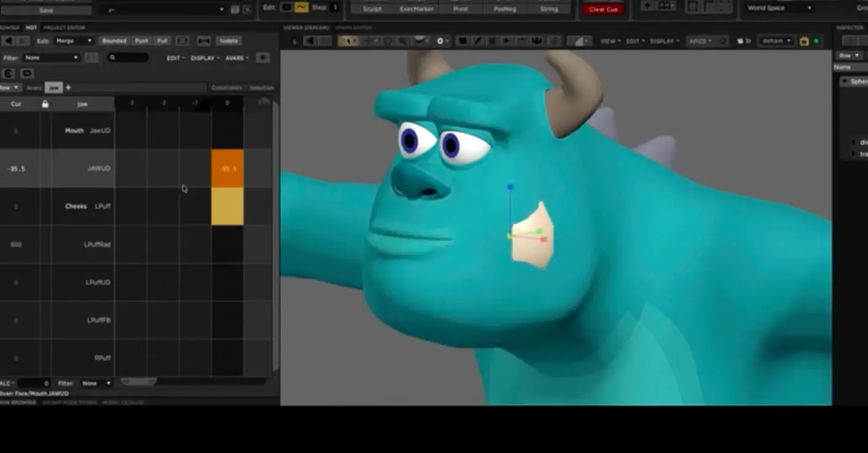This screenshot has height=453, width=868.
Task: Enable the Bounded edit mode
Action: point(114,40)
